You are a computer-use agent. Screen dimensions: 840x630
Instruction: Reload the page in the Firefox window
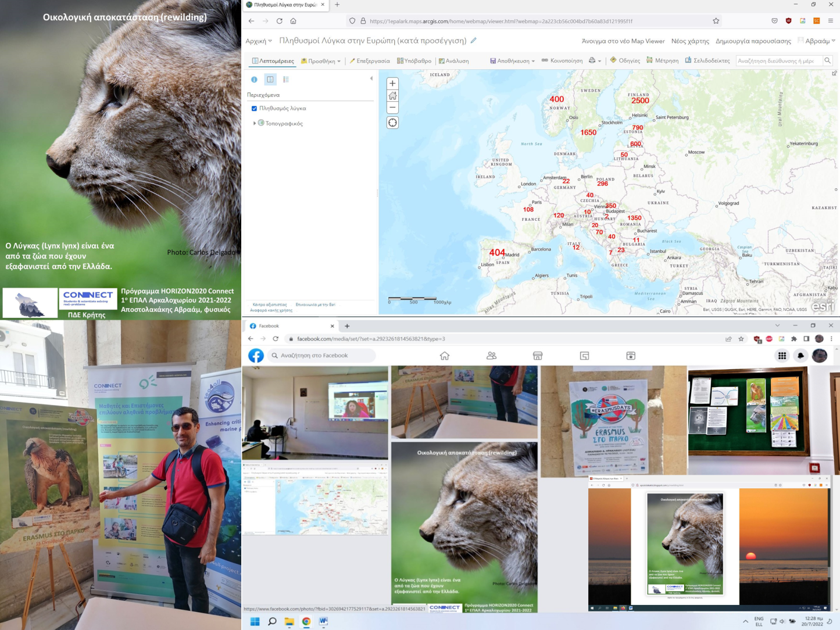pyautogui.click(x=279, y=21)
